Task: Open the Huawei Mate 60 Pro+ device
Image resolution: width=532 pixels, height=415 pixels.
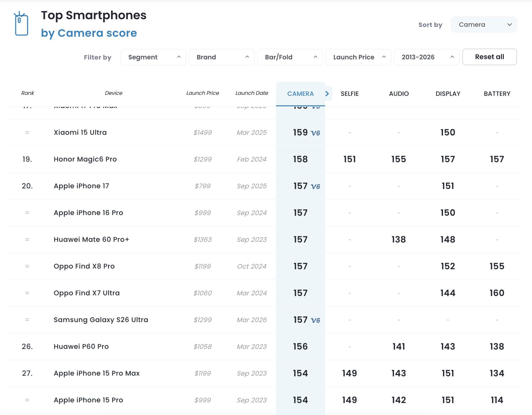Action: click(x=91, y=239)
